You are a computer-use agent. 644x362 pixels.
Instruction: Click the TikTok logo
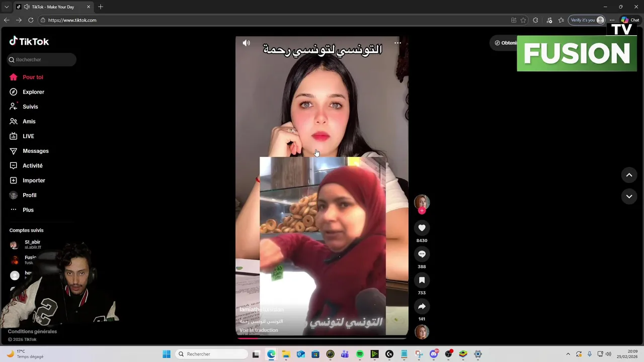click(x=29, y=41)
